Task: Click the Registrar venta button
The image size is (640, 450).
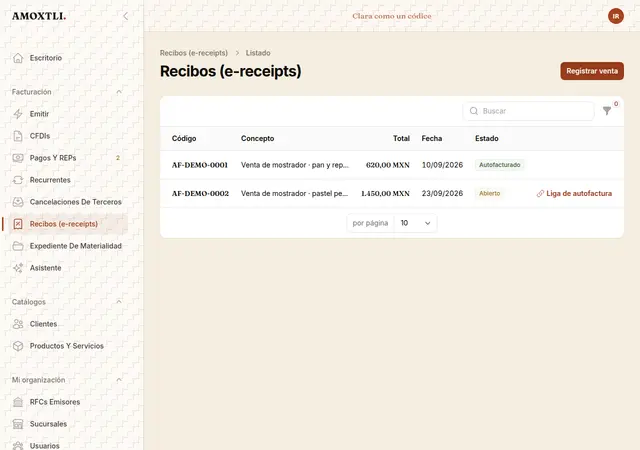Action: click(592, 71)
